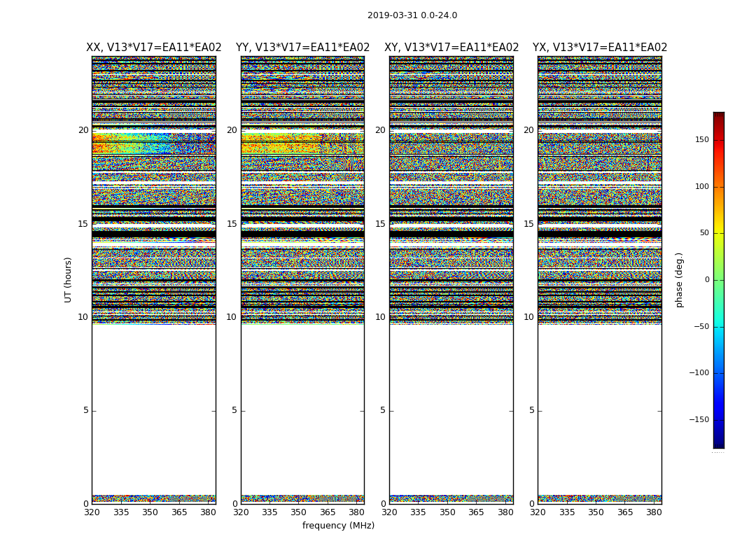Viewport: 735px width, 560px height.
Task: Click the YX phase waterfall plot
Action: [599, 280]
